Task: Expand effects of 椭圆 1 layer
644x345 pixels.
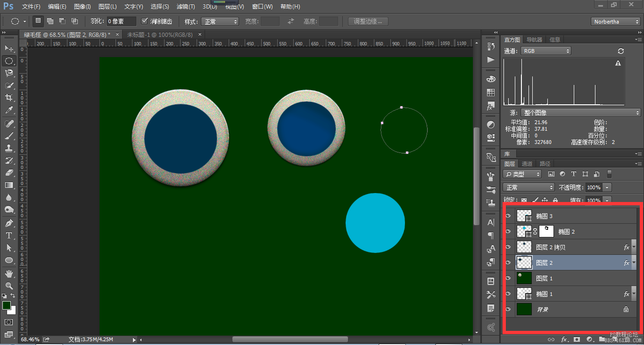Action: tap(634, 294)
